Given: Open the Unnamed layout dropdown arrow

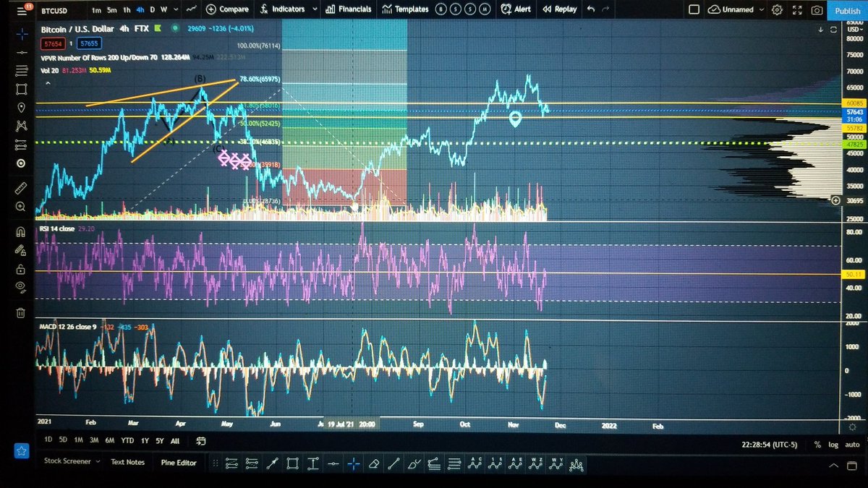Looking at the screenshot, I should point(761,9).
